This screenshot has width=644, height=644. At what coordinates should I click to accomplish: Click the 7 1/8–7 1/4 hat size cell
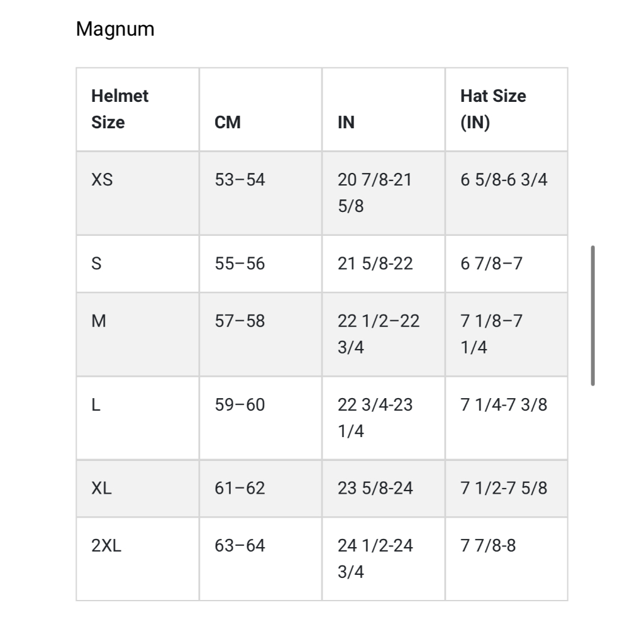click(506, 335)
